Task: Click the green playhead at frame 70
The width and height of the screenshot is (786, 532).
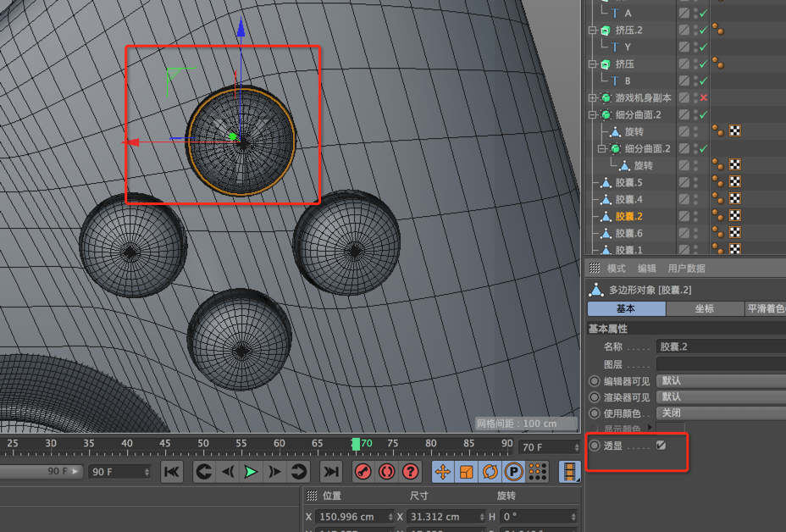Action: (x=356, y=444)
